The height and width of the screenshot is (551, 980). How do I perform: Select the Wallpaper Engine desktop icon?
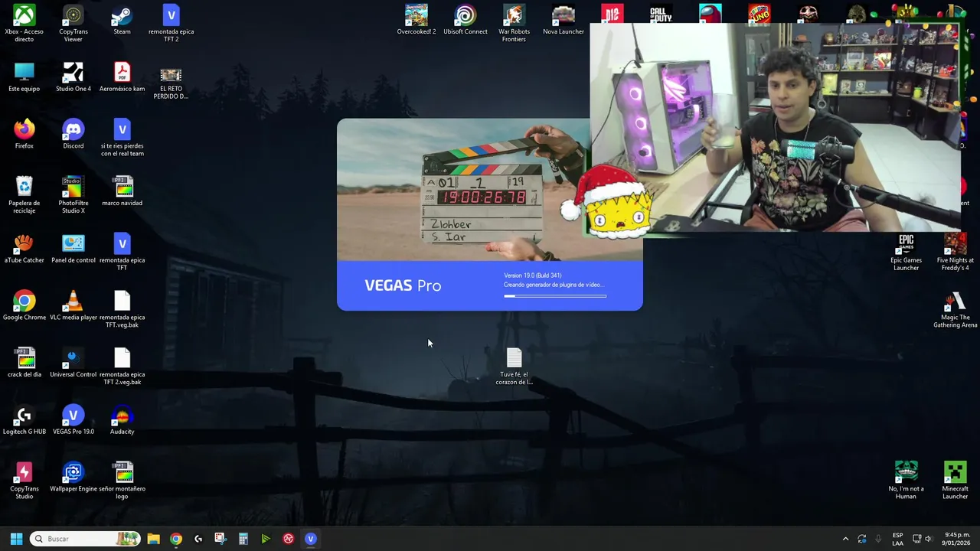click(73, 478)
